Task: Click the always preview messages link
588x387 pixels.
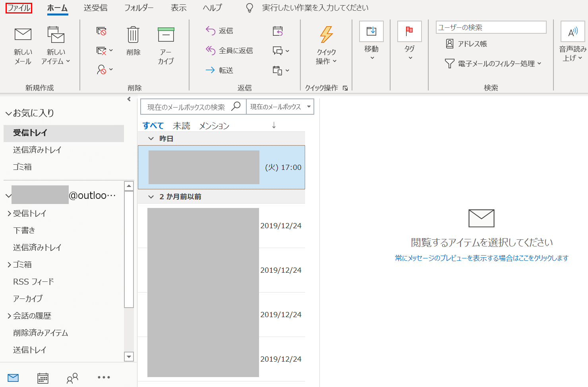Action: tap(482, 258)
